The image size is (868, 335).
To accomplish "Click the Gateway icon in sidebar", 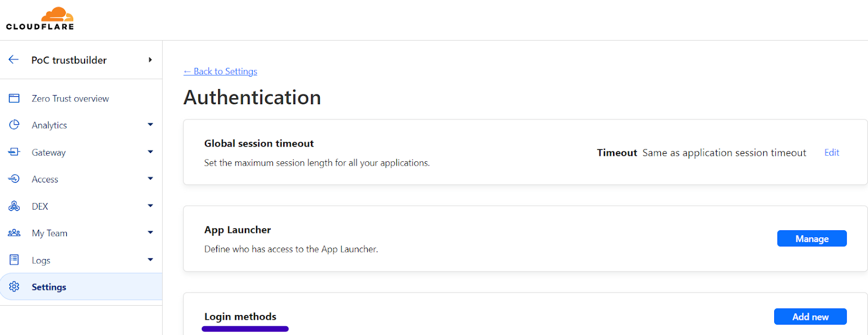I will point(14,152).
